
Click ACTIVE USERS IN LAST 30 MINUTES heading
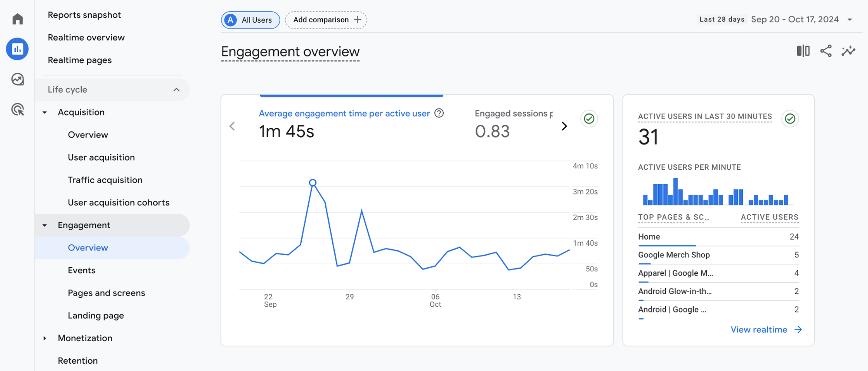[705, 116]
